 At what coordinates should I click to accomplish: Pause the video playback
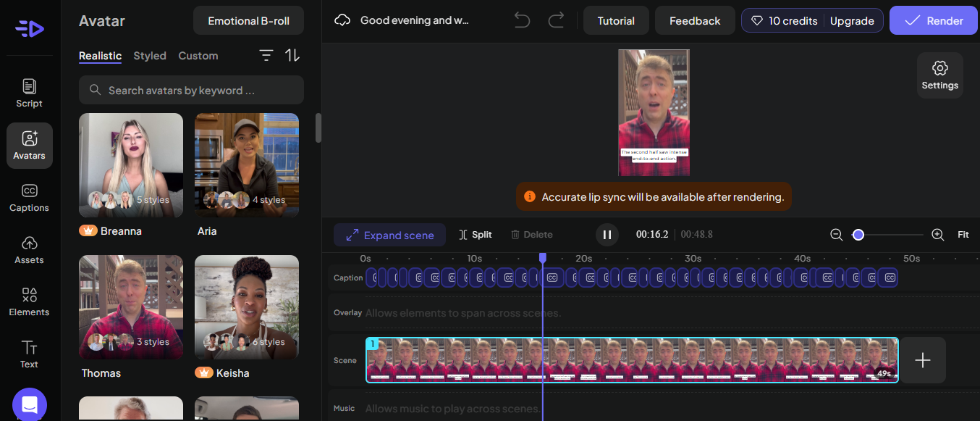click(607, 235)
